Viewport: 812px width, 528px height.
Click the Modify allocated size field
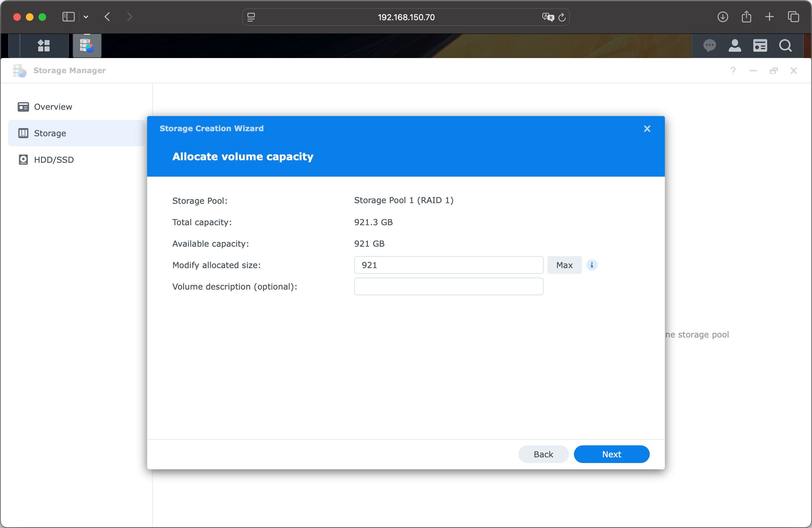pos(448,265)
